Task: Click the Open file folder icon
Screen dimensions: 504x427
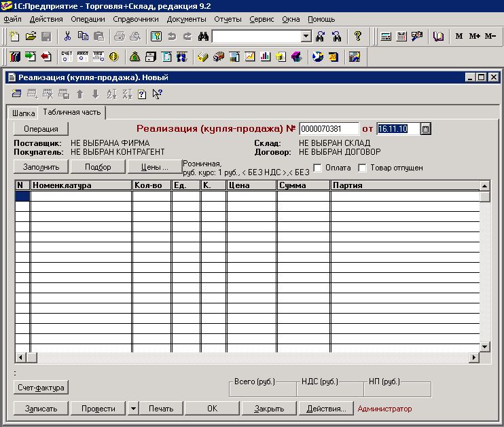Action: tap(31, 36)
